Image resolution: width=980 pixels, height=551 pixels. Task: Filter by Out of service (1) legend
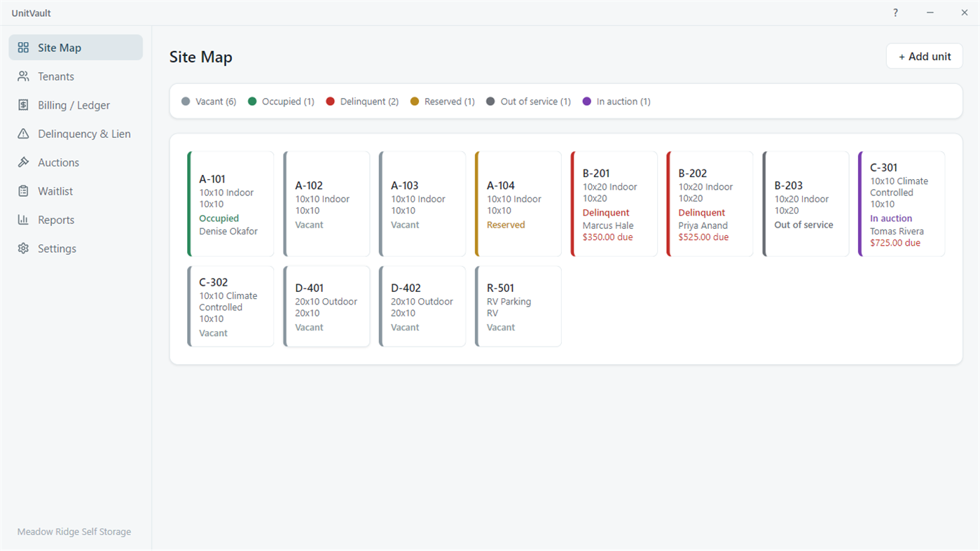[529, 102]
